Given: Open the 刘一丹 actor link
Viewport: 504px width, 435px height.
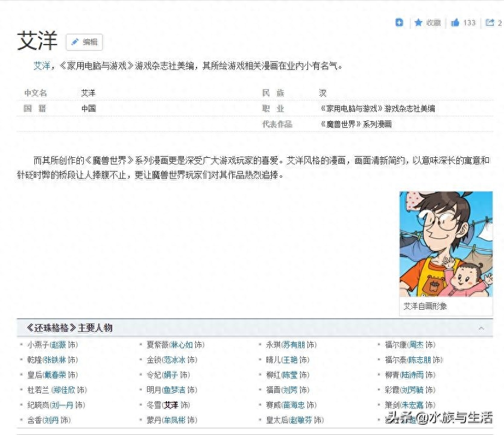Looking at the screenshot, I should (62, 405).
